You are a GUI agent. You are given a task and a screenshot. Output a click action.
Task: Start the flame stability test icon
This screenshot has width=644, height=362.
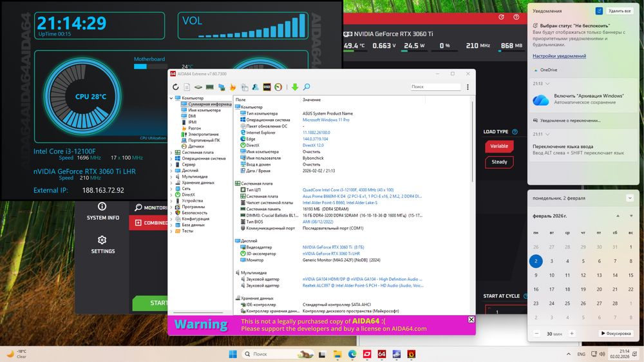click(x=233, y=87)
